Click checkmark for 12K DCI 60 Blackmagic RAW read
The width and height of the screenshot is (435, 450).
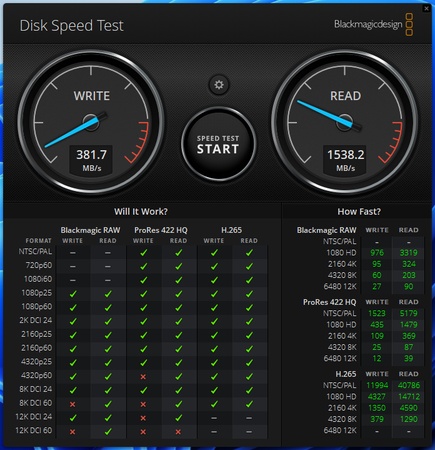click(108, 431)
